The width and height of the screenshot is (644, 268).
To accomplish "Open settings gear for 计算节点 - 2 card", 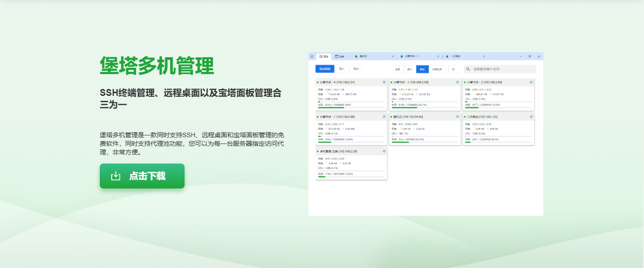I will pyautogui.click(x=531, y=82).
